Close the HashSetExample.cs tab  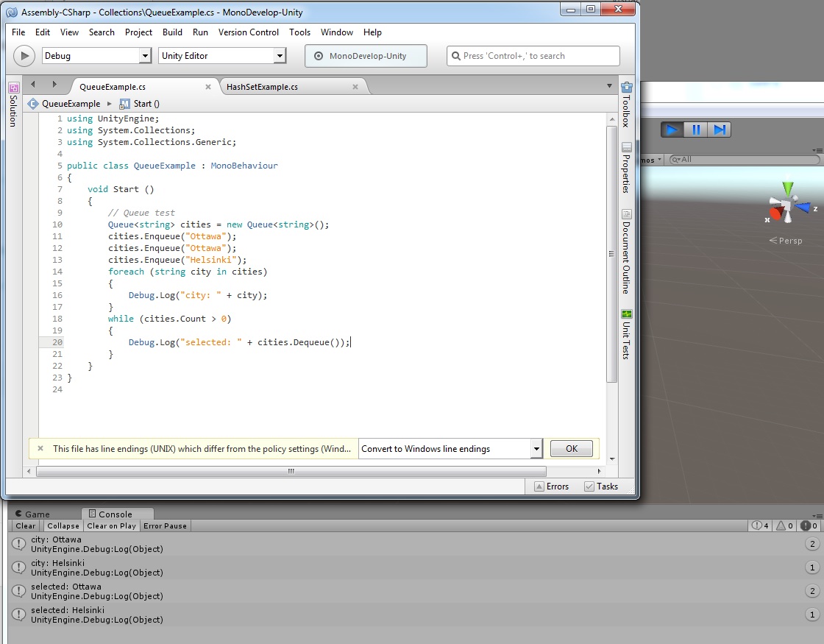(355, 87)
